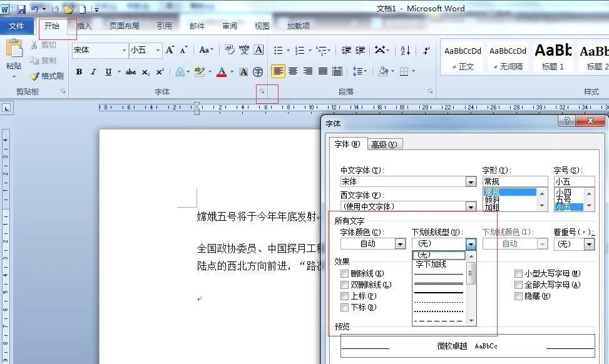Screen dimensions: 609x364
Task: Open the bullets list icon
Action: pos(279,50)
